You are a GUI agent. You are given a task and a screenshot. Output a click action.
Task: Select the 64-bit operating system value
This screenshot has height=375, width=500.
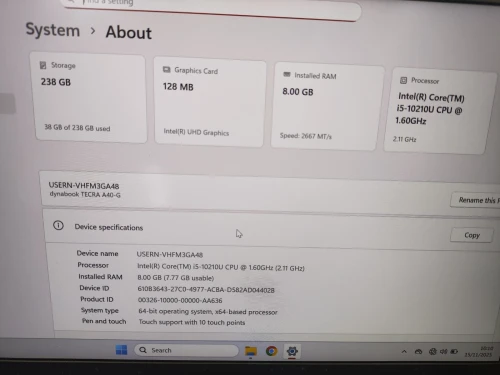(x=208, y=312)
